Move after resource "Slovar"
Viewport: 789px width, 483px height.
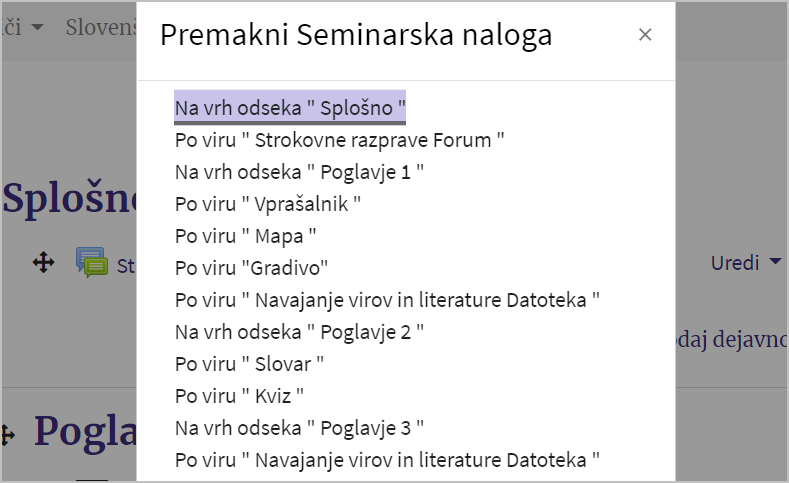(249, 364)
